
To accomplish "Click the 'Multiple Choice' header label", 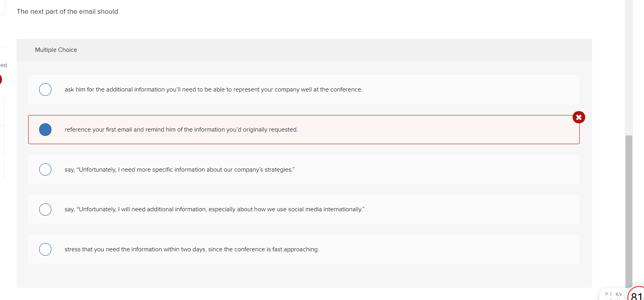I will point(56,50).
